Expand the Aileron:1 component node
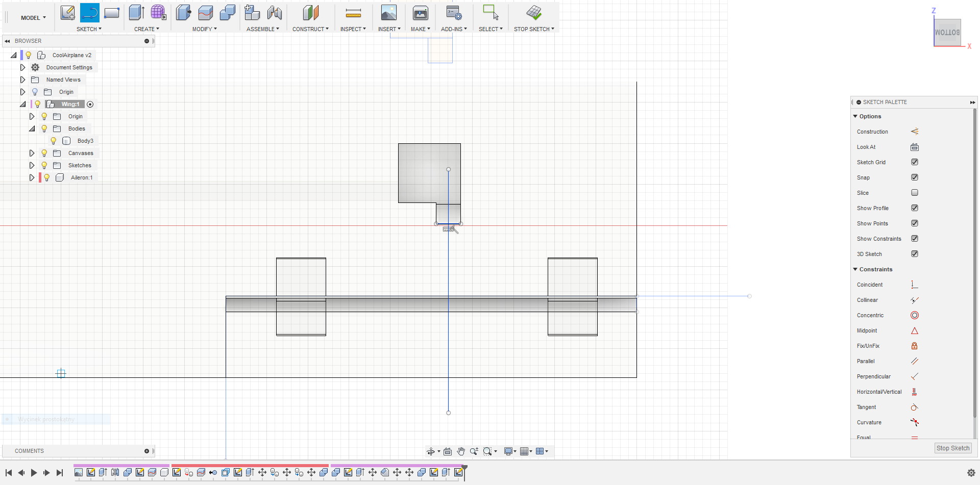The image size is (980, 485). pos(32,177)
